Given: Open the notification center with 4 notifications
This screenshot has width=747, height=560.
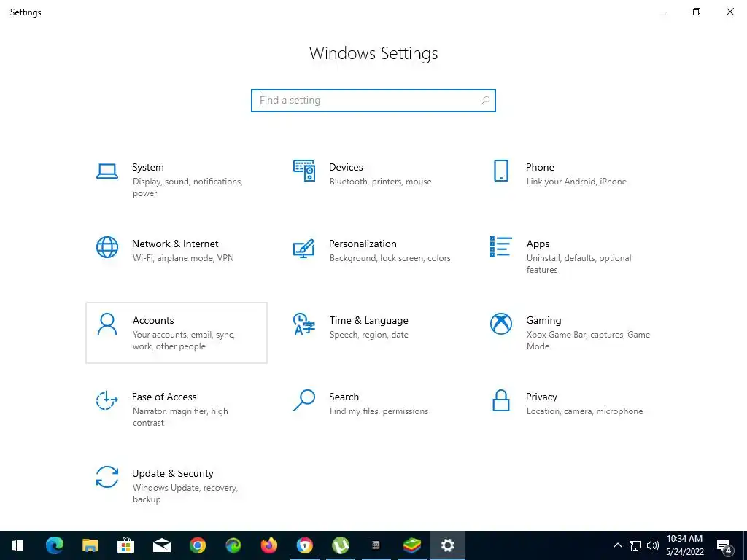Looking at the screenshot, I should (x=724, y=546).
